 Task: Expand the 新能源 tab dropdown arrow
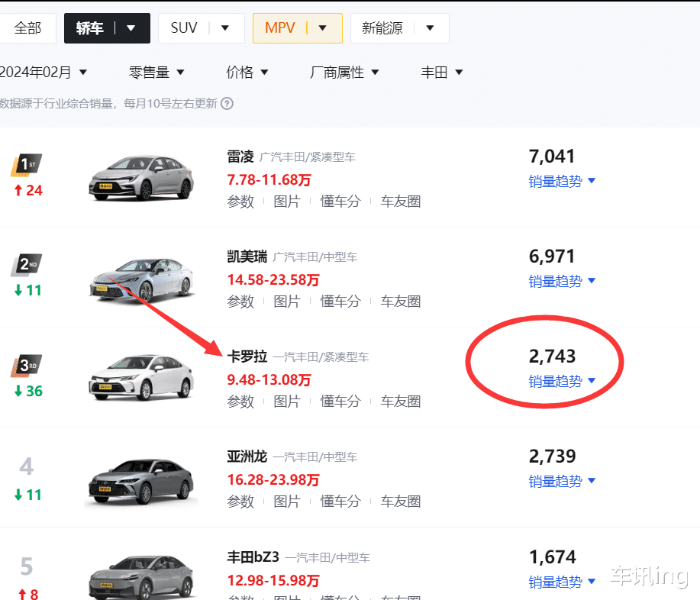[x=430, y=28]
